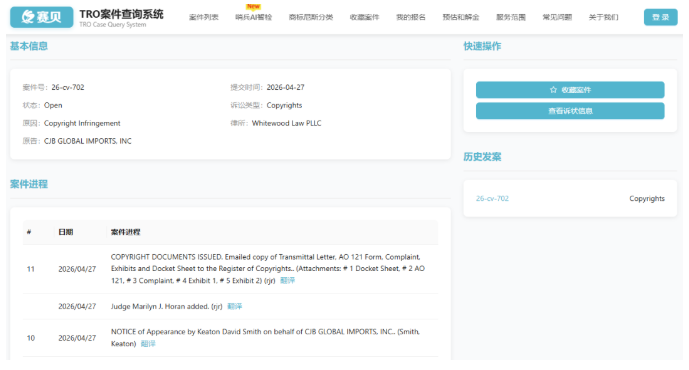Click the Copyright Infringement cause text

point(82,123)
